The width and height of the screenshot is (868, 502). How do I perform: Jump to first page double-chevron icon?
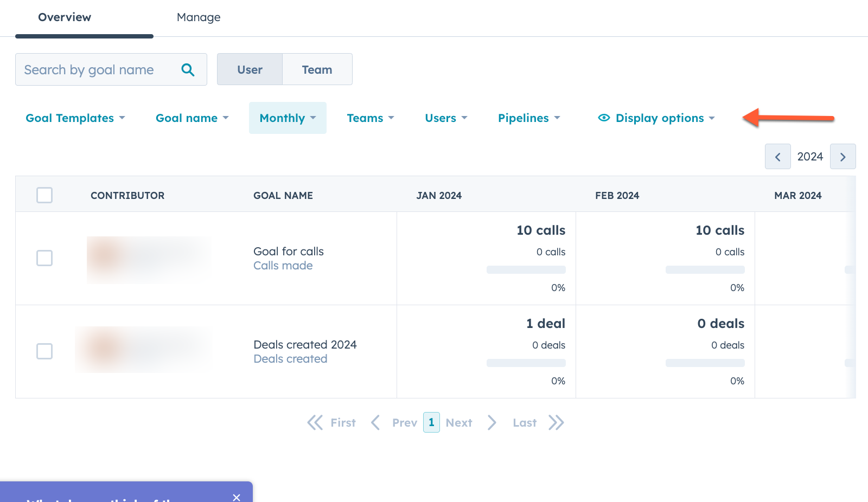(315, 423)
